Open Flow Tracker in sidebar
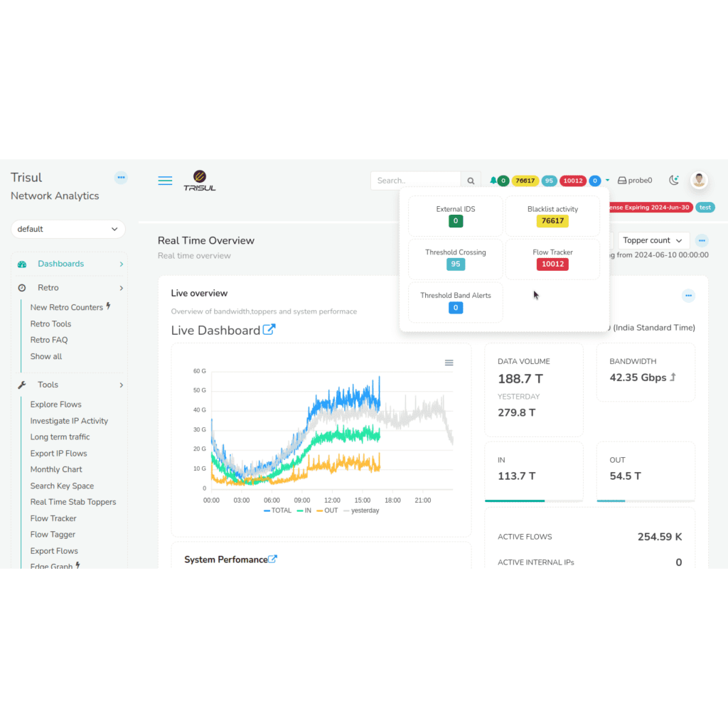Viewport: 728px width, 728px height. (x=53, y=518)
